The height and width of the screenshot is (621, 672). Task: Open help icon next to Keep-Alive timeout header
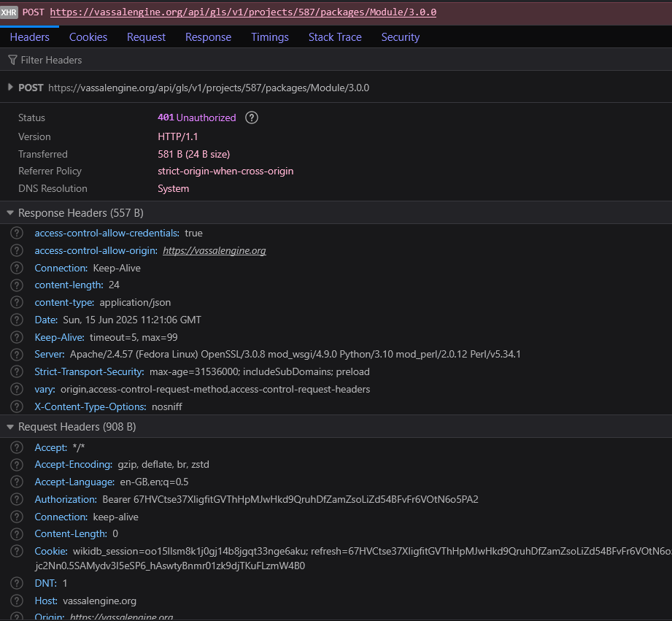(x=17, y=337)
